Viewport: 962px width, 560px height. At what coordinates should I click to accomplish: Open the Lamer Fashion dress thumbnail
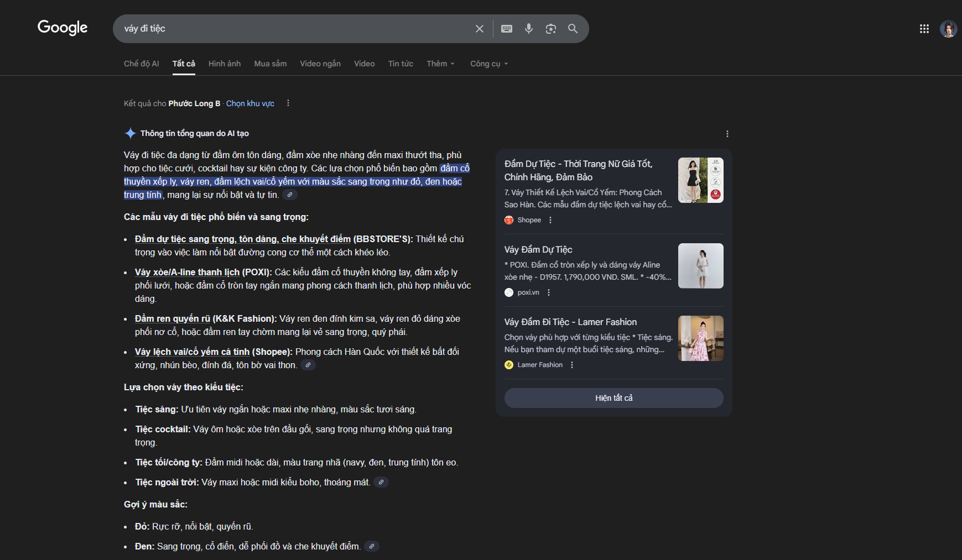coord(700,338)
